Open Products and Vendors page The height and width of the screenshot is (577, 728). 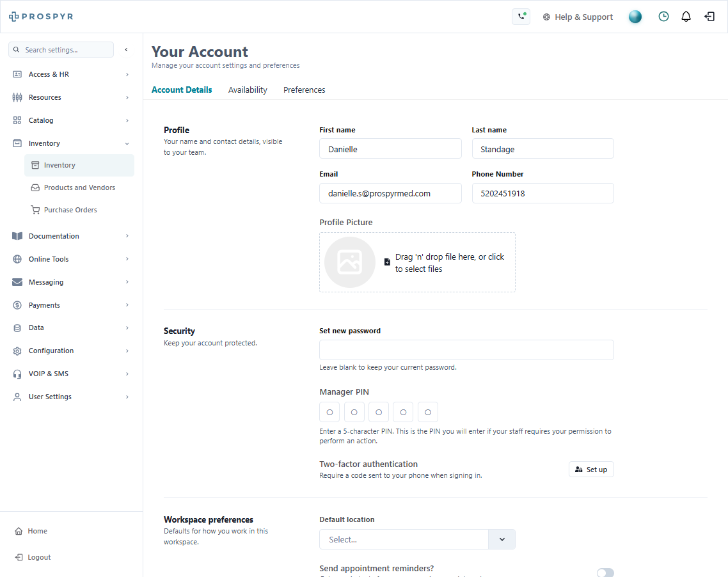(x=79, y=187)
